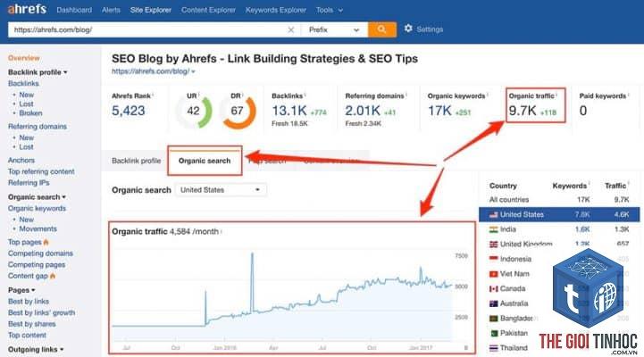
Task: Click the 2.01K referring domains value
Action: [x=363, y=111]
